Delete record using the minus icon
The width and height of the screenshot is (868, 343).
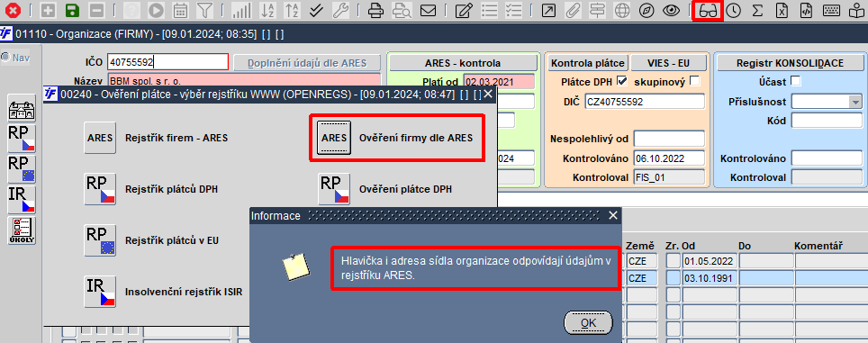tap(96, 10)
